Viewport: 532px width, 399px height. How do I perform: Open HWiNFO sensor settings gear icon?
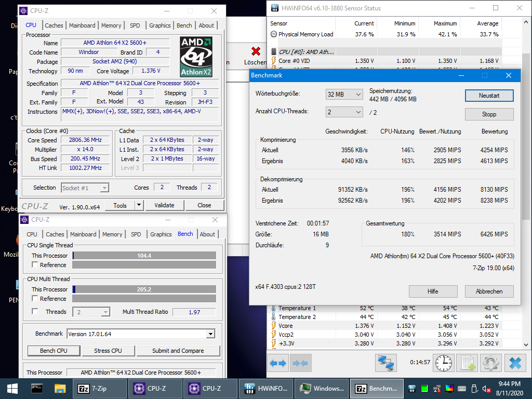pos(491,363)
